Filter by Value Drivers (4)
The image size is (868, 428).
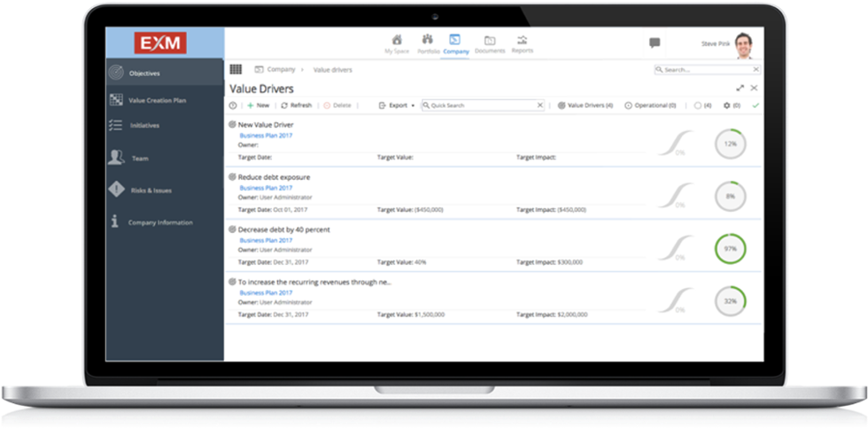tap(585, 105)
